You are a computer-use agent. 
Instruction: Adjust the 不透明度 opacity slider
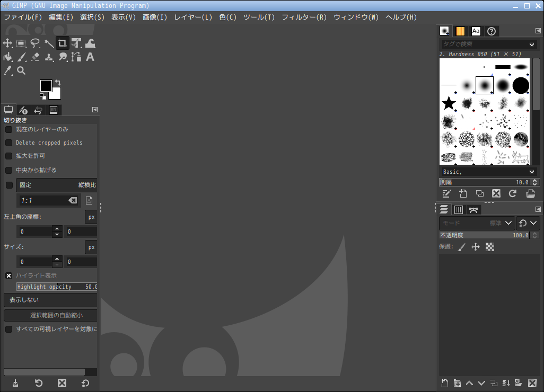(485, 235)
